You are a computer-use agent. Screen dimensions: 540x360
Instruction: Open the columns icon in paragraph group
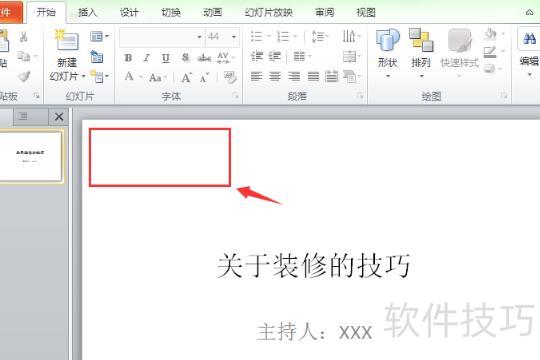click(x=299, y=56)
